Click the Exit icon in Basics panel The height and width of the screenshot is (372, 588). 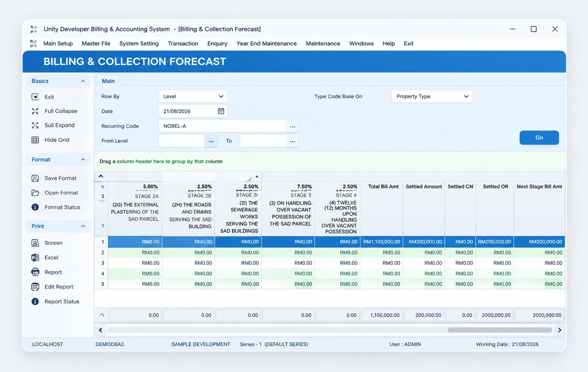(35, 97)
